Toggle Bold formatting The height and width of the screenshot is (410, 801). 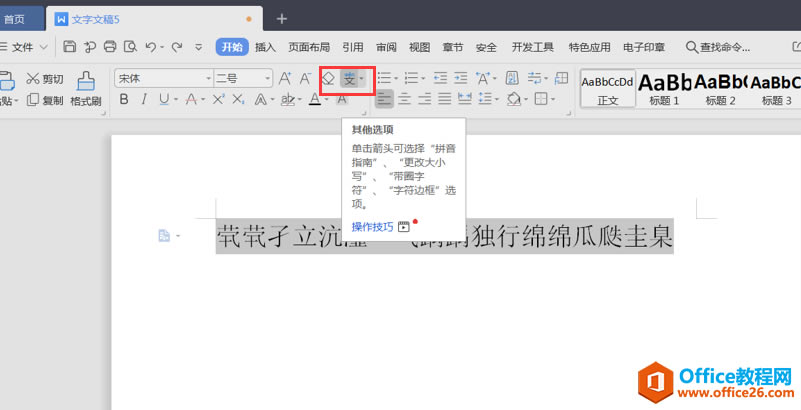(x=124, y=99)
